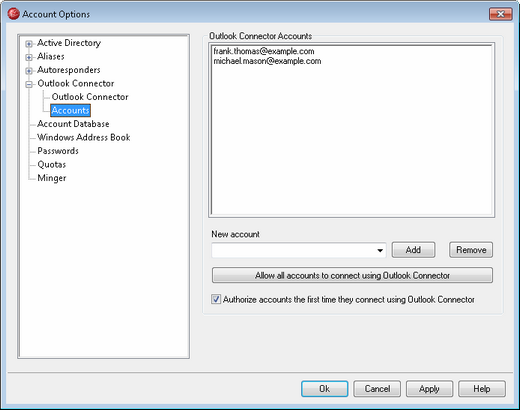Select michael.mason@example.com in accounts list
The width and height of the screenshot is (520, 410).
[x=267, y=61]
